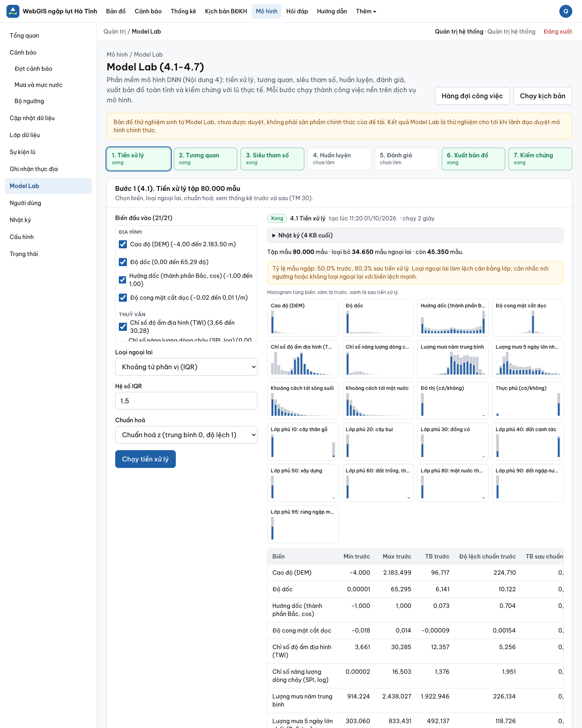Open Thống kê menu item
Image resolution: width=582 pixels, height=728 pixels.
pyautogui.click(x=183, y=11)
